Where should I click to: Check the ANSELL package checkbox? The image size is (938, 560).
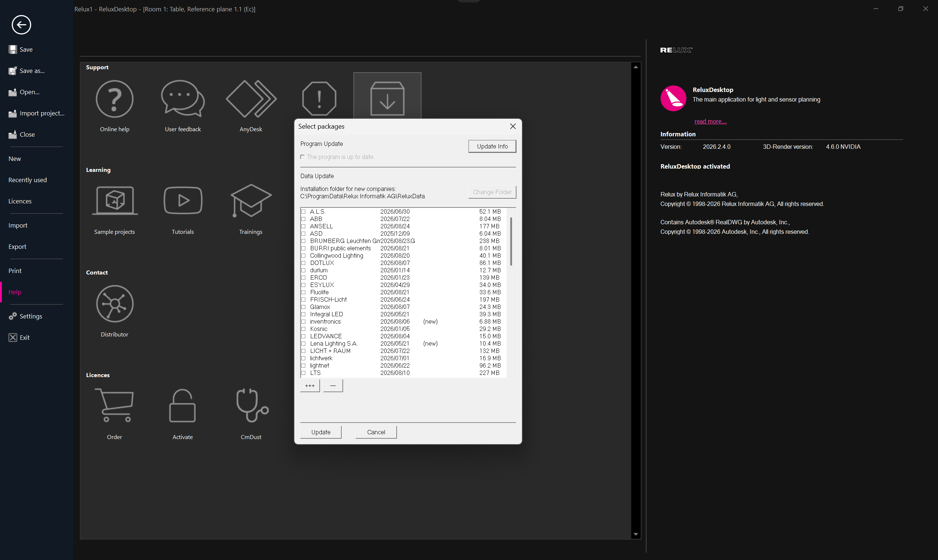pyautogui.click(x=304, y=226)
